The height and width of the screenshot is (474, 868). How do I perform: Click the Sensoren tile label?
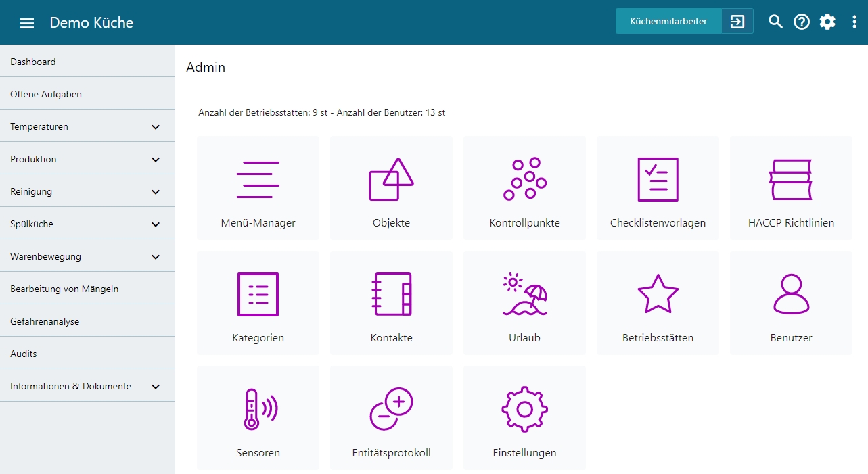[258, 453]
